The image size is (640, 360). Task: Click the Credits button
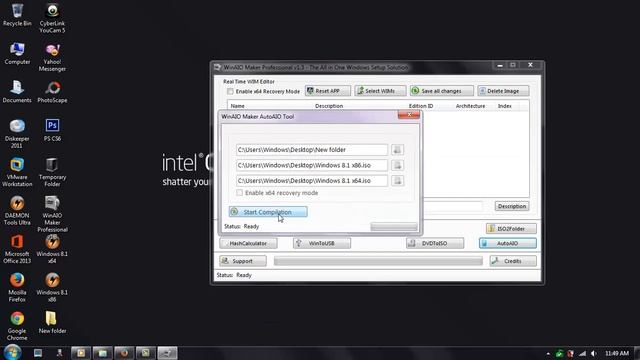tap(513, 261)
